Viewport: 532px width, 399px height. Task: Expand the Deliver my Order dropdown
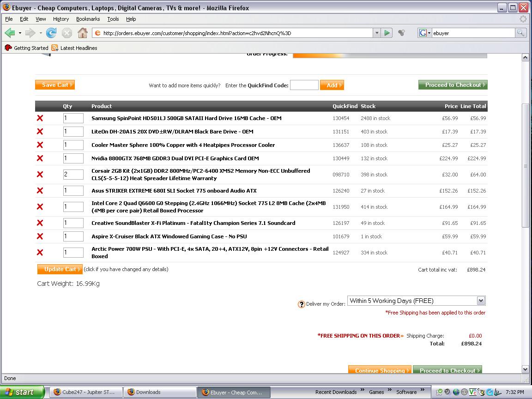click(481, 301)
